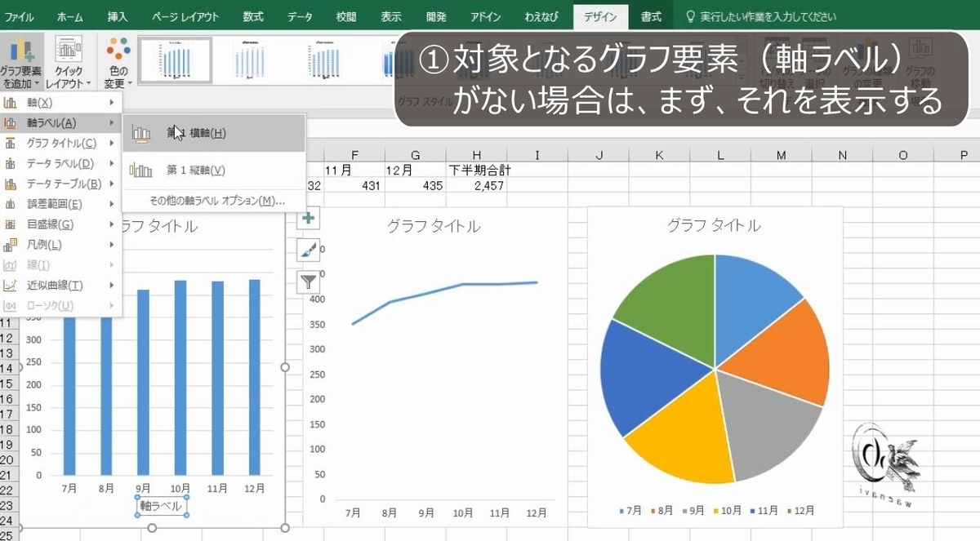Click the chart styles paintbrush button
980x541 pixels.
[308, 250]
